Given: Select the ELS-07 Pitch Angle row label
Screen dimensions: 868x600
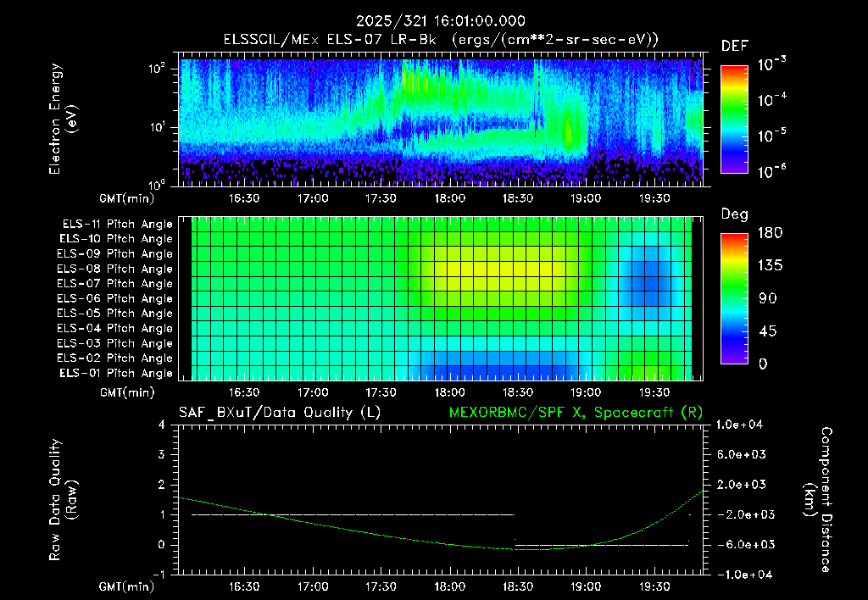Looking at the screenshot, I should [115, 283].
